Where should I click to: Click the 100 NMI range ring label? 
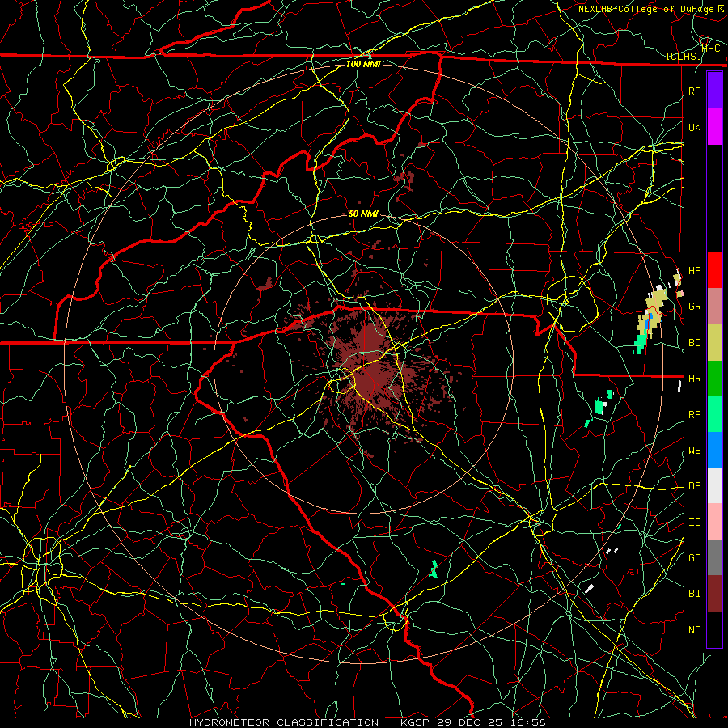[363, 64]
